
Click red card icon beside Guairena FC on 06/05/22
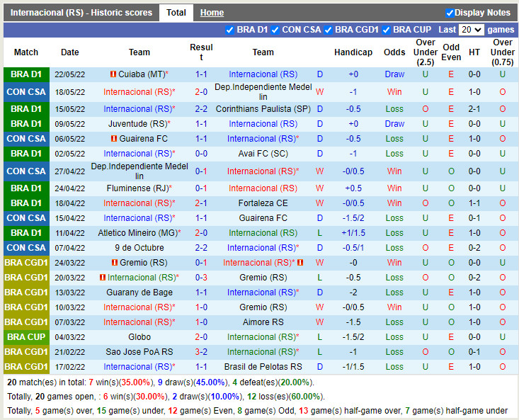pos(113,139)
